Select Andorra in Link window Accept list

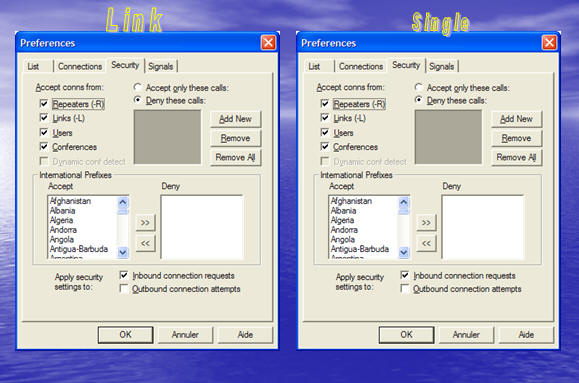83,230
